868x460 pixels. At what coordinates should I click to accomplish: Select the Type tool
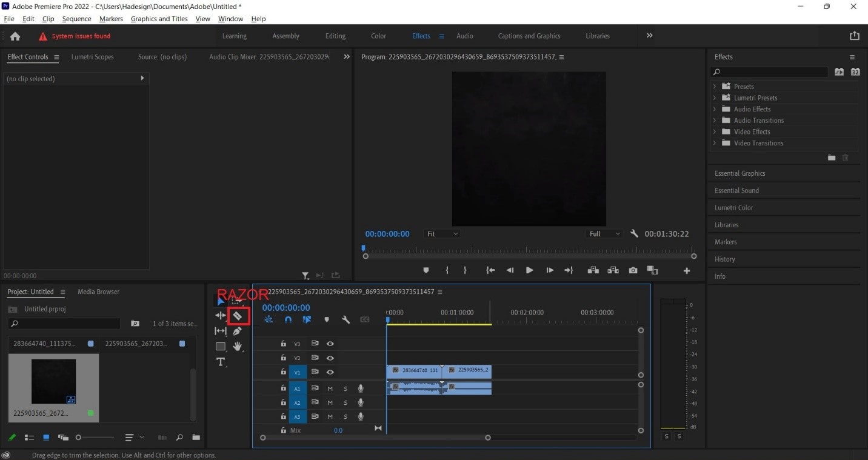coord(221,362)
